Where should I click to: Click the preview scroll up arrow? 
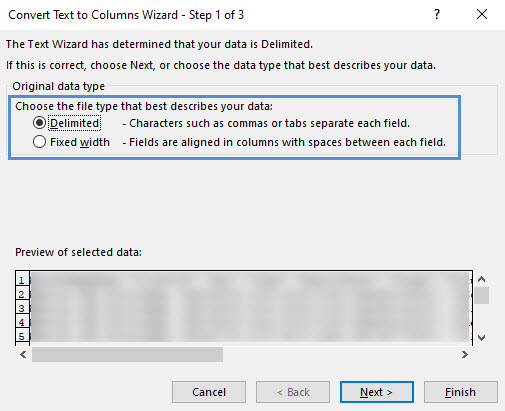tap(481, 279)
